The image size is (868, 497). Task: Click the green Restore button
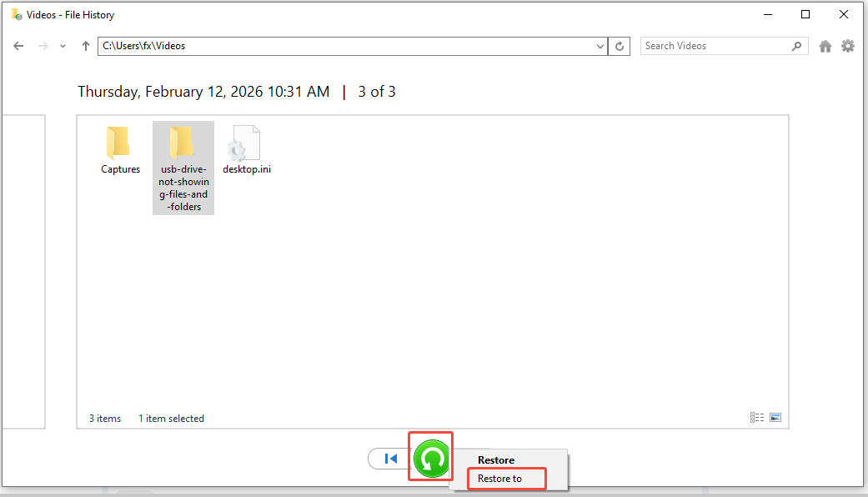click(x=430, y=458)
